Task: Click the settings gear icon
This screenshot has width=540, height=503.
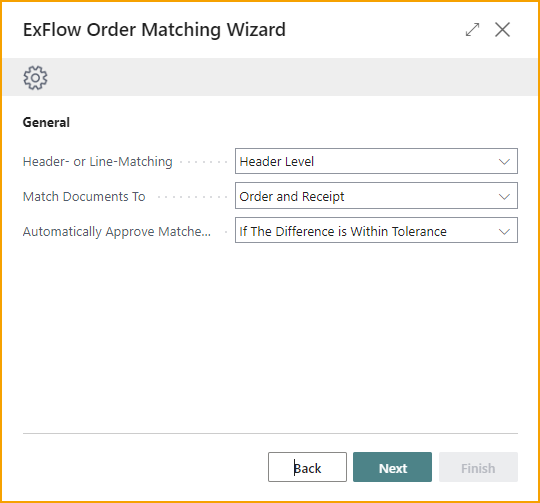Action: (35, 78)
